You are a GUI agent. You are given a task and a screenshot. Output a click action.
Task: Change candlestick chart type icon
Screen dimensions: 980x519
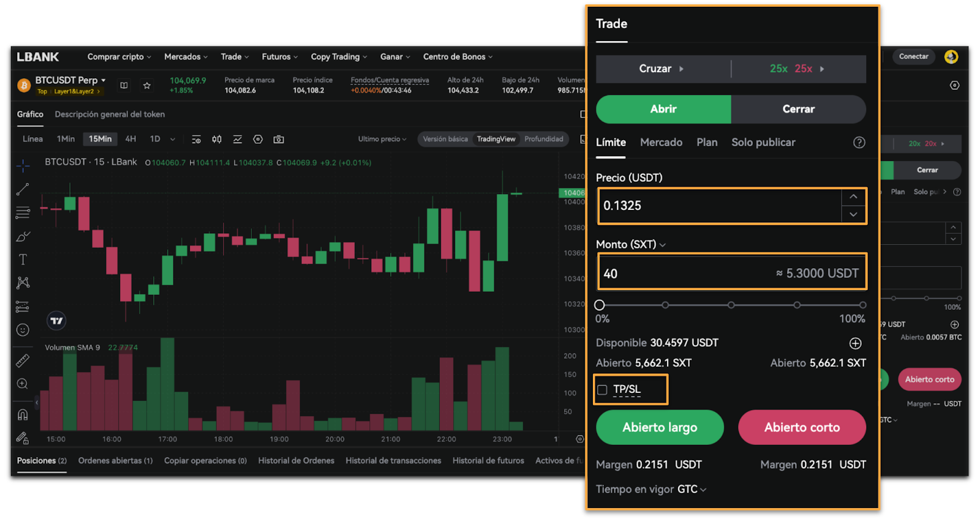(x=217, y=140)
